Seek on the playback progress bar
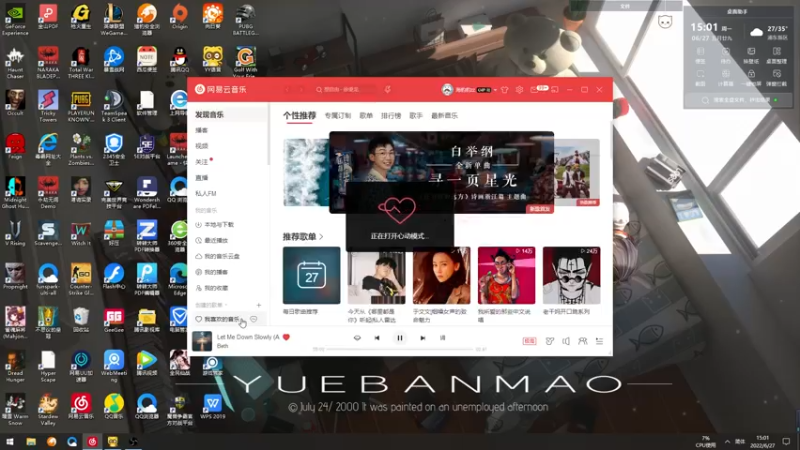 (x=400, y=349)
